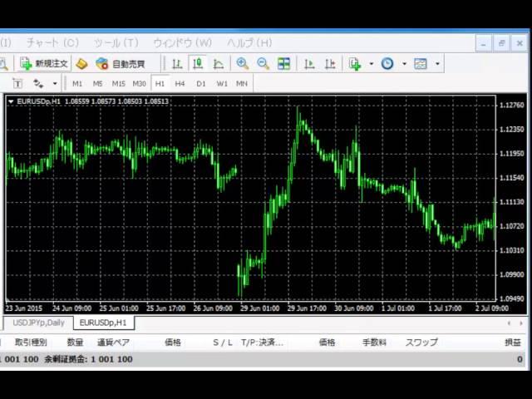The width and height of the screenshot is (532, 399).
Task: Select the D1 timeframe
Action: coord(201,83)
